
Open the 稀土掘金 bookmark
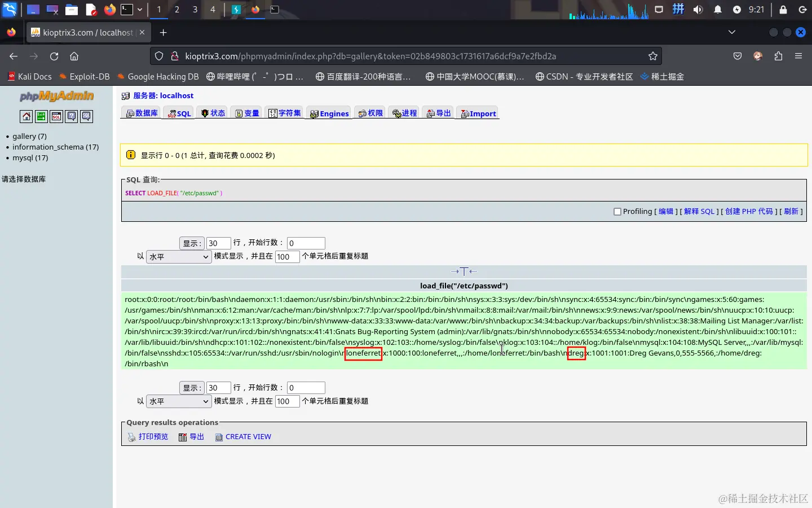click(662, 77)
